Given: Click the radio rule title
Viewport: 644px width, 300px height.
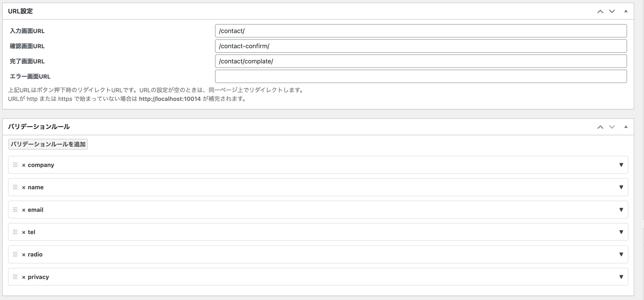Looking at the screenshot, I should pyautogui.click(x=35, y=254).
